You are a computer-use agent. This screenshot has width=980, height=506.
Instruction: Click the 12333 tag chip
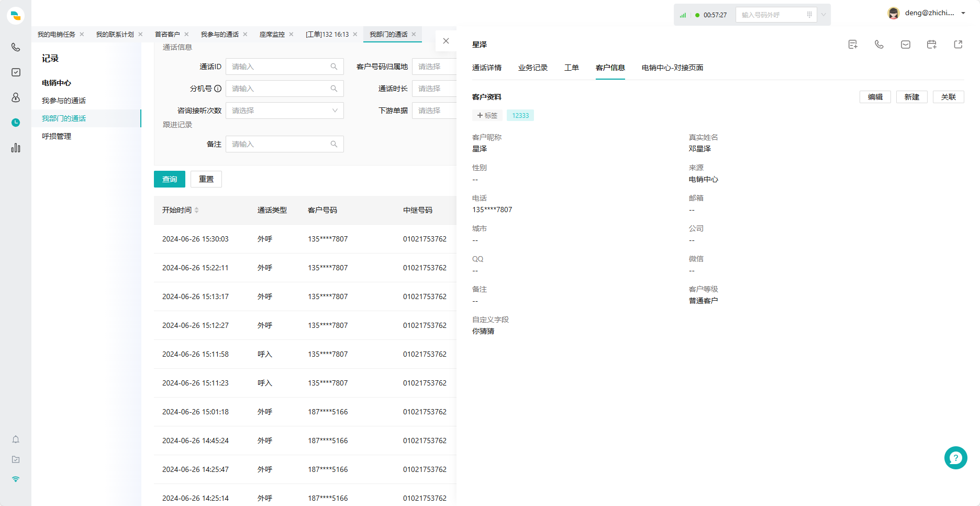coord(520,115)
